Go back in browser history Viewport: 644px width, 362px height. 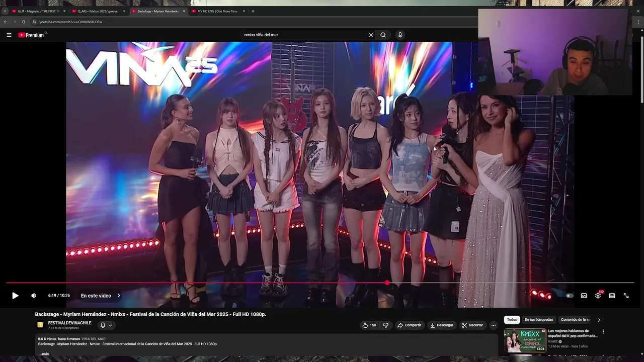tap(6, 22)
